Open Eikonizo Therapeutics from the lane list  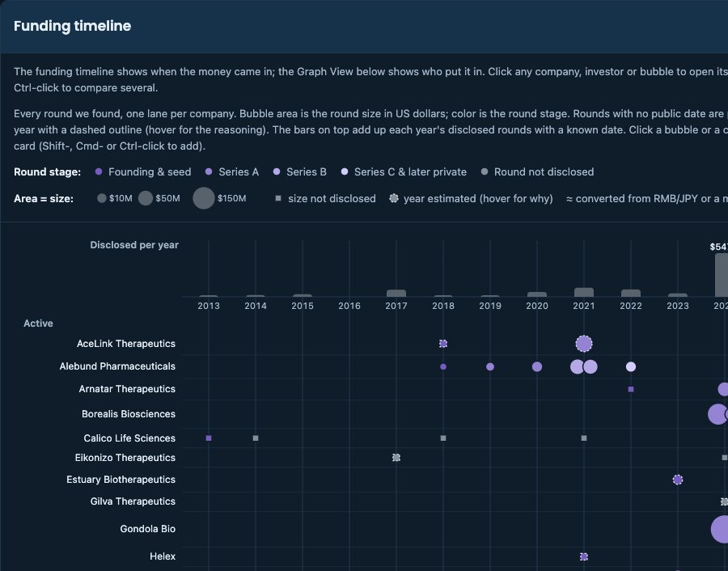[x=125, y=458]
